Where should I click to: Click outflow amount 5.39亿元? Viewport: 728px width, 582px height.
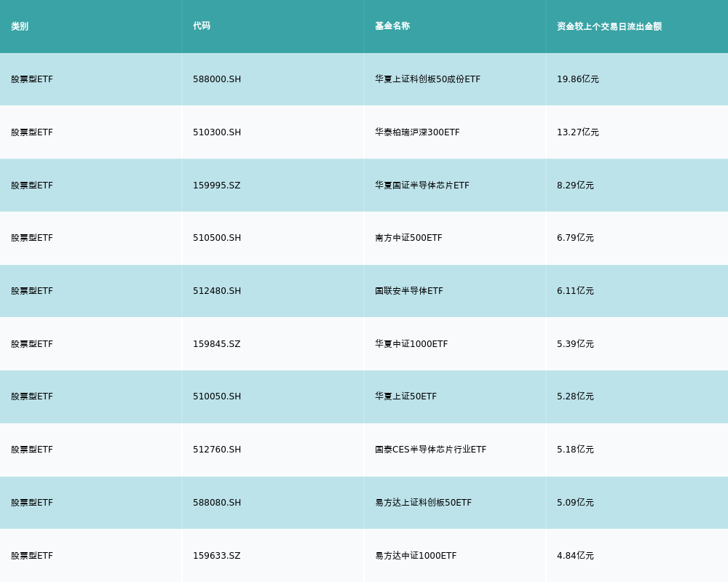pyautogui.click(x=575, y=344)
